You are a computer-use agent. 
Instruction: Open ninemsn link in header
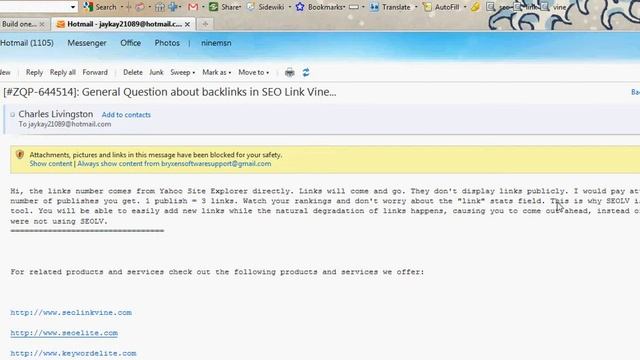click(216, 43)
